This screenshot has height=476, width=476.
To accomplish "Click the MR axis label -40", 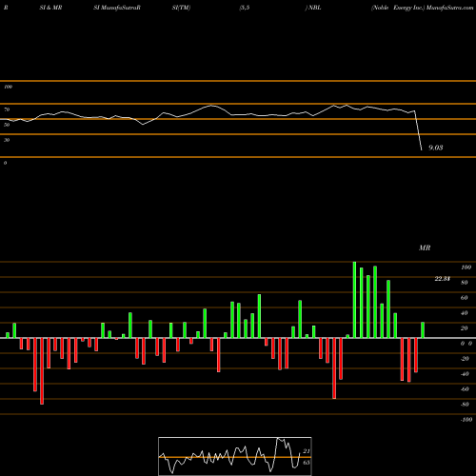I will [x=465, y=374].
